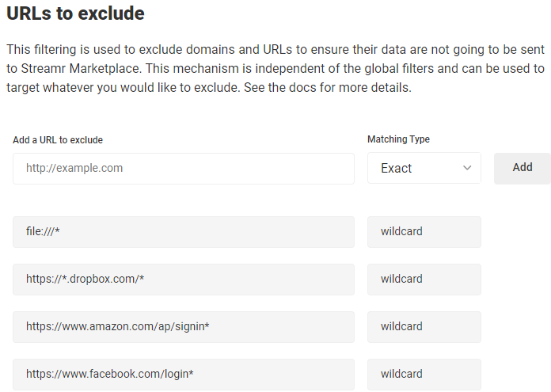Click wildcard type beside file:///* entry
The height and width of the screenshot is (392, 551).
click(x=424, y=231)
